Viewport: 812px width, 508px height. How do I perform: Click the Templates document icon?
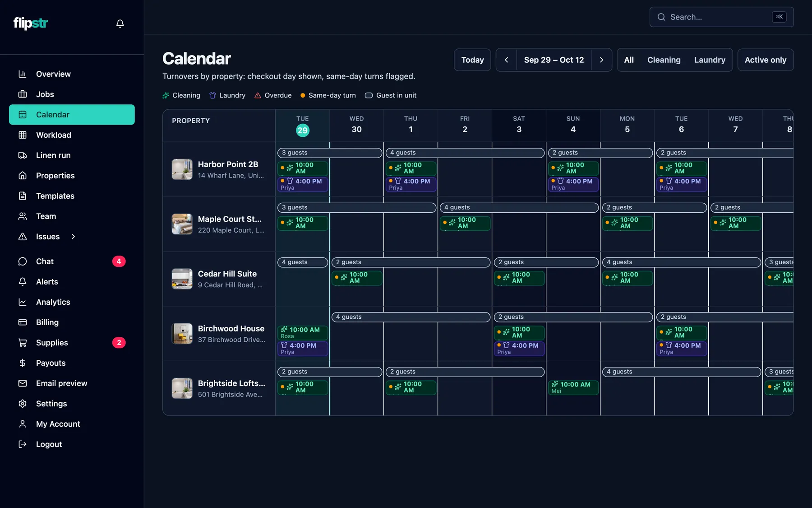(23, 196)
